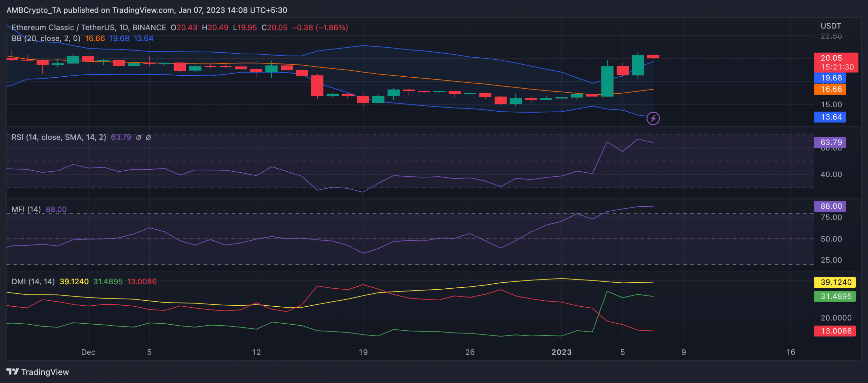
Task: Click the 26 date axis label
Action: click(470, 352)
